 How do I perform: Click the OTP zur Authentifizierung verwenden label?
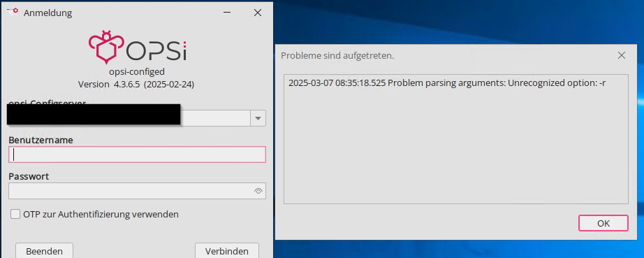pos(101,214)
